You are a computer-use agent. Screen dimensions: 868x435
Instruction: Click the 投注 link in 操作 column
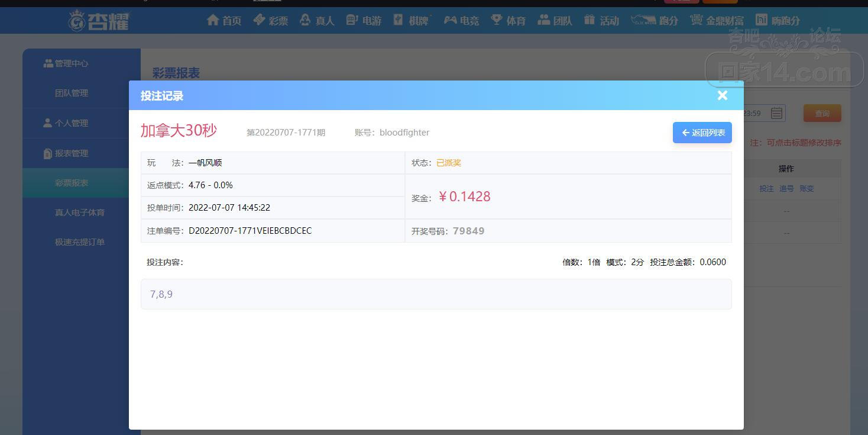[766, 188]
